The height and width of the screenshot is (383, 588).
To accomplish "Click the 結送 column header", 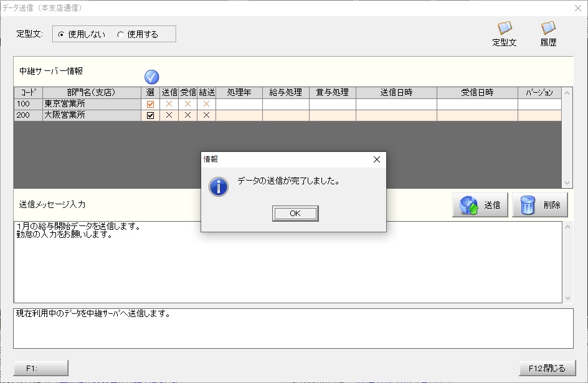I will [207, 93].
